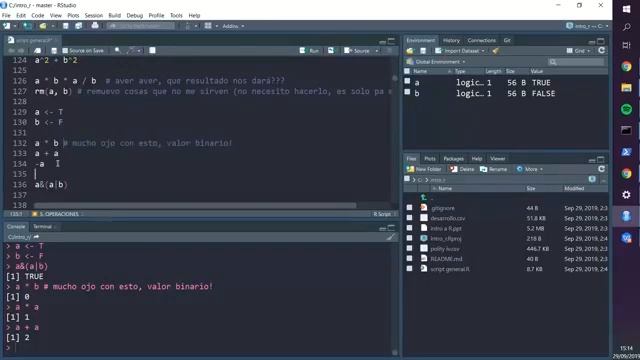Show script in new window icon
640x360 pixels.
pyautogui.click(x=37, y=51)
